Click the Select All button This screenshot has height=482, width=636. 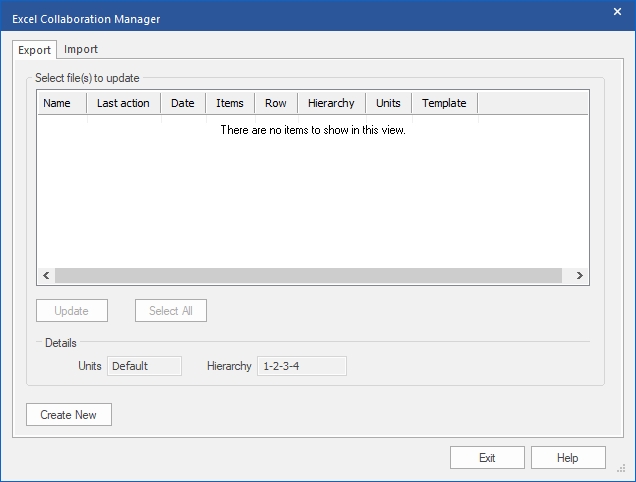pos(171,311)
